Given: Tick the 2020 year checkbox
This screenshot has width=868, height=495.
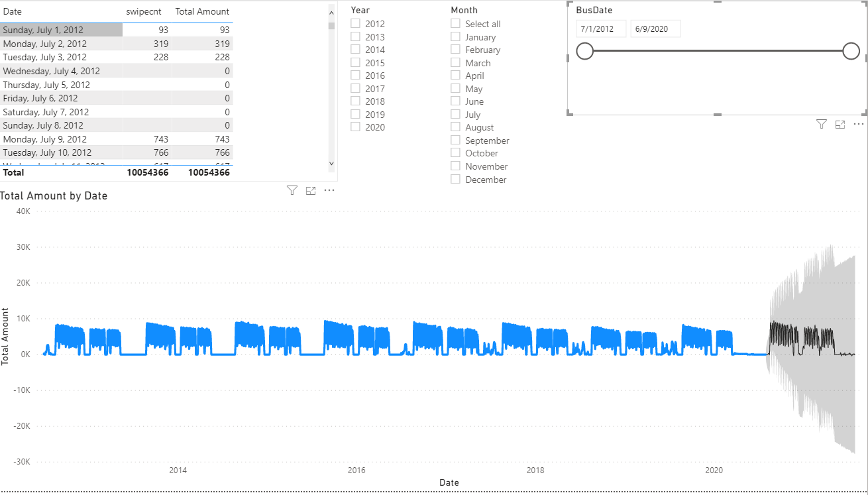Looking at the screenshot, I should pyautogui.click(x=356, y=127).
